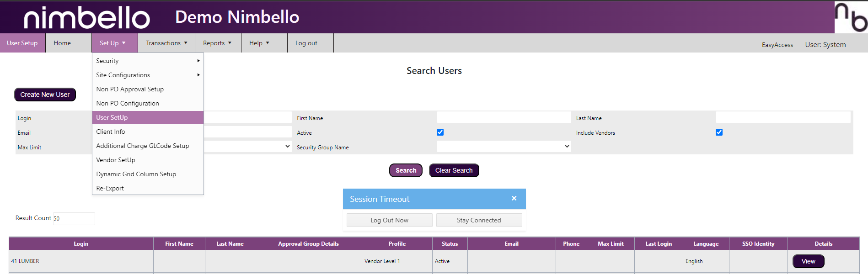The width and height of the screenshot is (868, 274).
Task: Click the nimbello logo in header
Action: click(x=87, y=17)
